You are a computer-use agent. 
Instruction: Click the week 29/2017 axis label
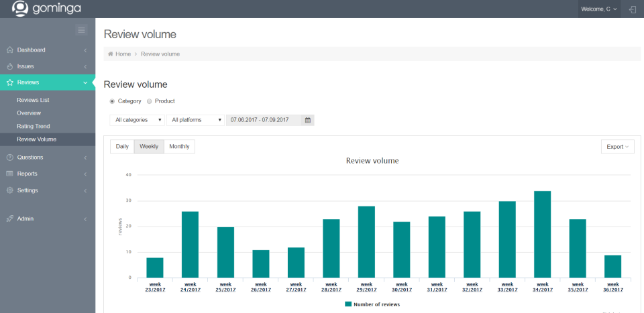pyautogui.click(x=366, y=287)
